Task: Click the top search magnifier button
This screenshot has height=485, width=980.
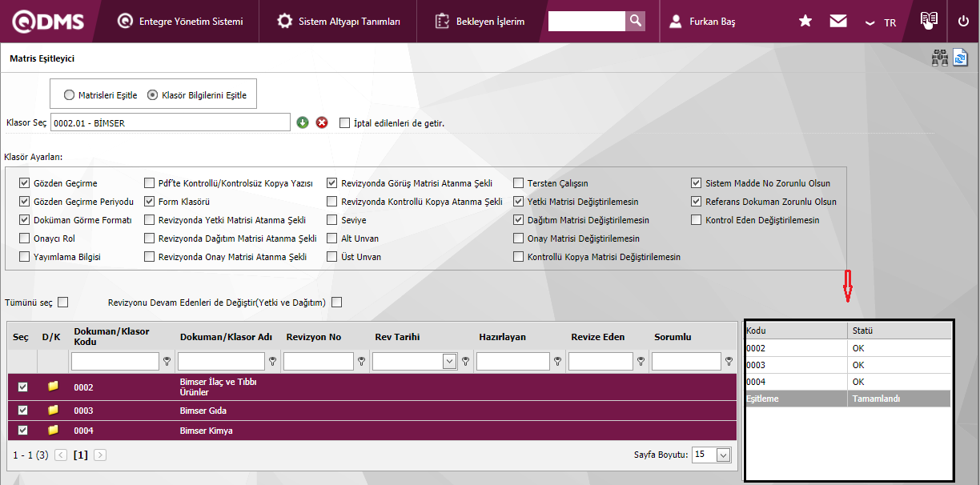Action: click(x=635, y=21)
